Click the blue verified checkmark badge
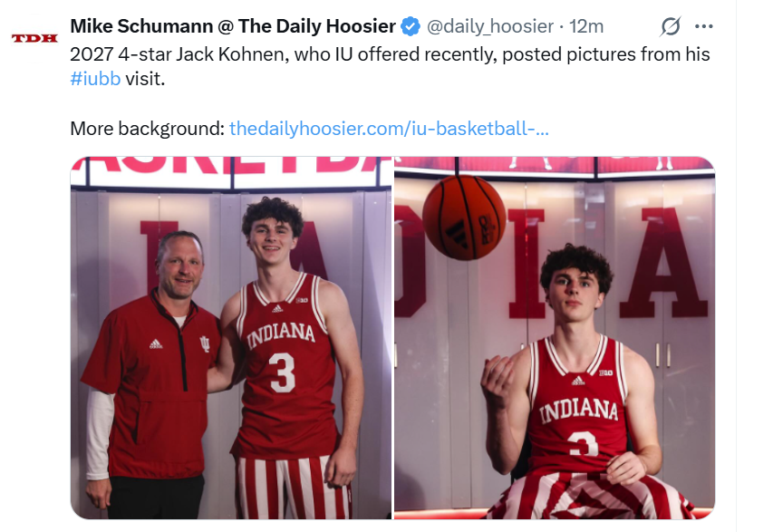The height and width of the screenshot is (532, 773). point(411,26)
